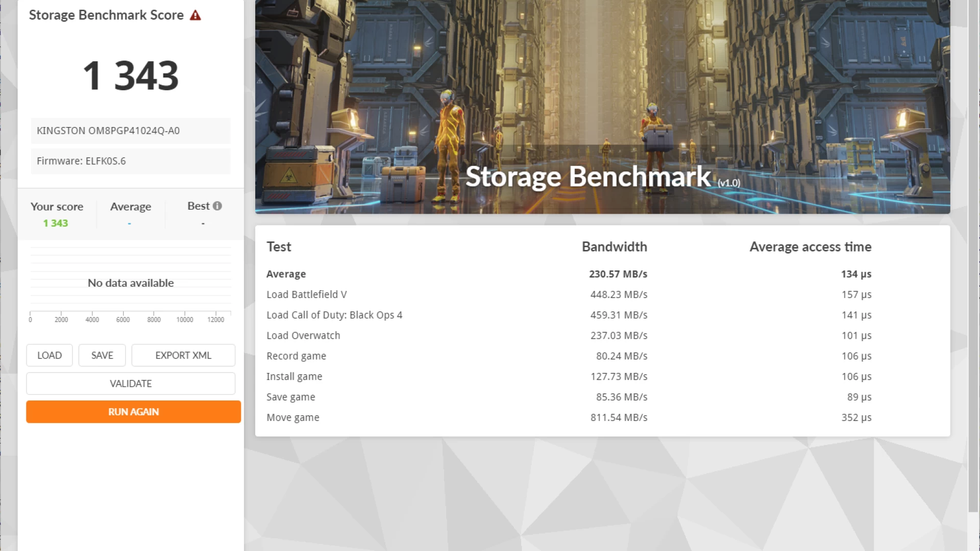Image resolution: width=980 pixels, height=551 pixels.
Task: Click the Average access time column header
Action: pos(811,247)
